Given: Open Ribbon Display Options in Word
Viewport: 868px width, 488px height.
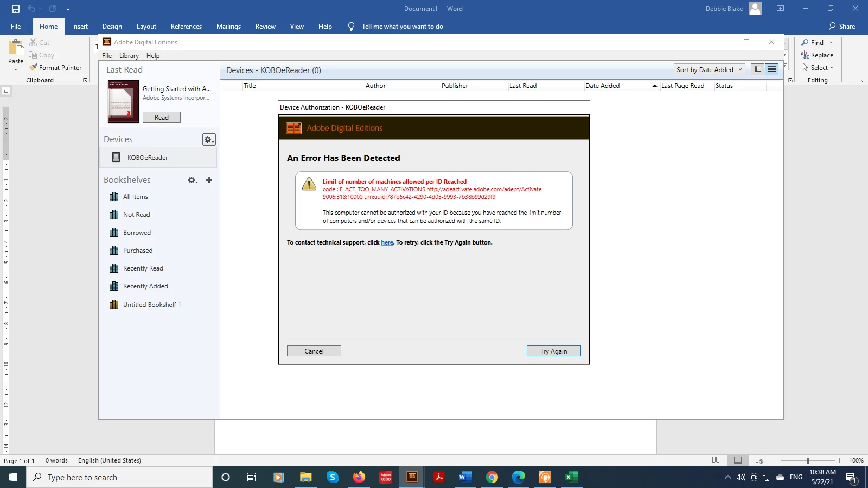Looking at the screenshot, I should click(780, 9).
